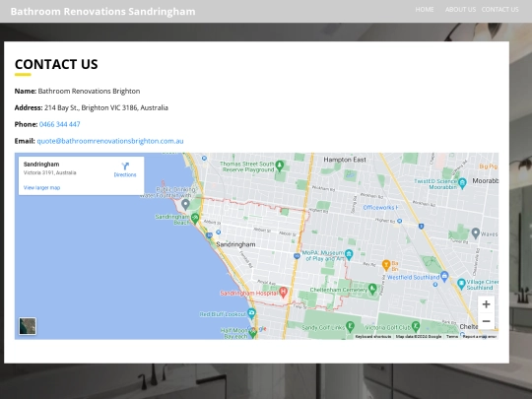The image size is (532, 399).
Task: Click the orange bar marker near Bay Rd
Action: (x=386, y=265)
